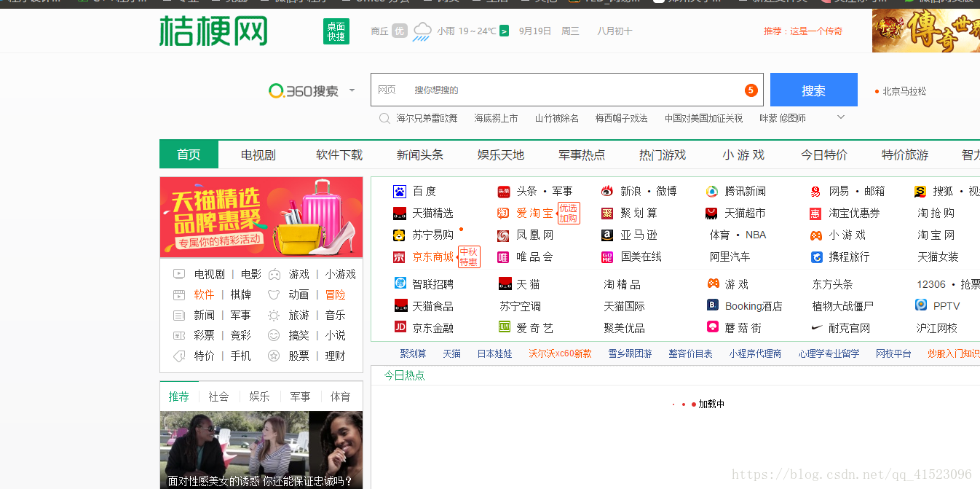
Task: Click the Suning lion icon
Action: click(x=399, y=235)
